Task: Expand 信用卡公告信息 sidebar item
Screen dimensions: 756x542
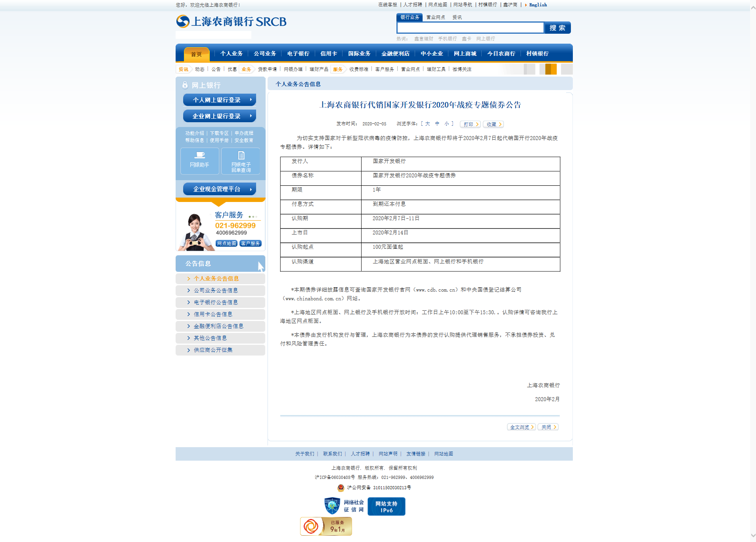Action: coord(220,314)
